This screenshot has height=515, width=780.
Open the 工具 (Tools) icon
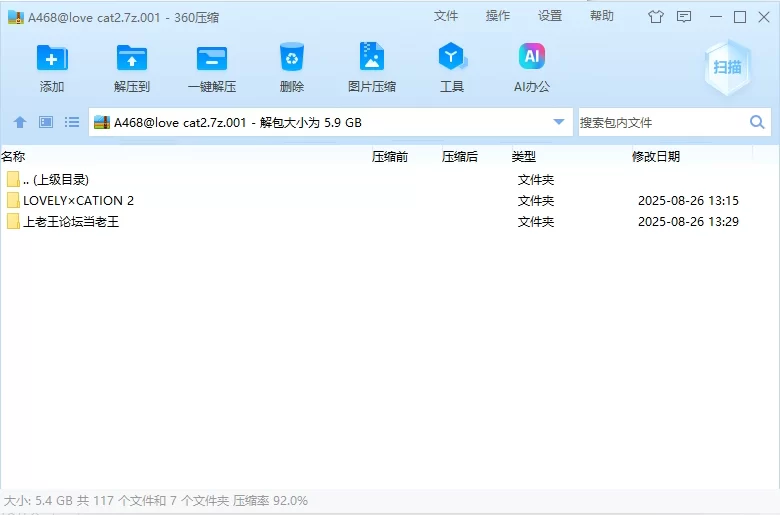tap(452, 56)
